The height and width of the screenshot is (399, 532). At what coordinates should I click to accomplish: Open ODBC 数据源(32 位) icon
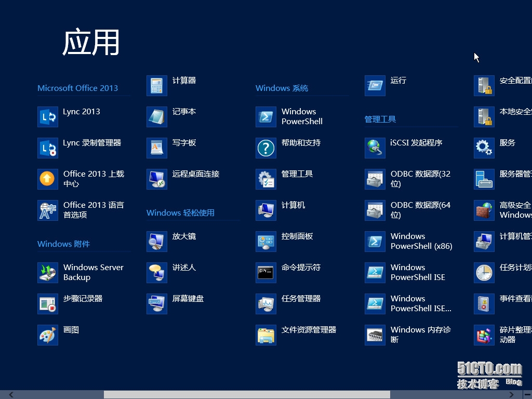(375, 179)
